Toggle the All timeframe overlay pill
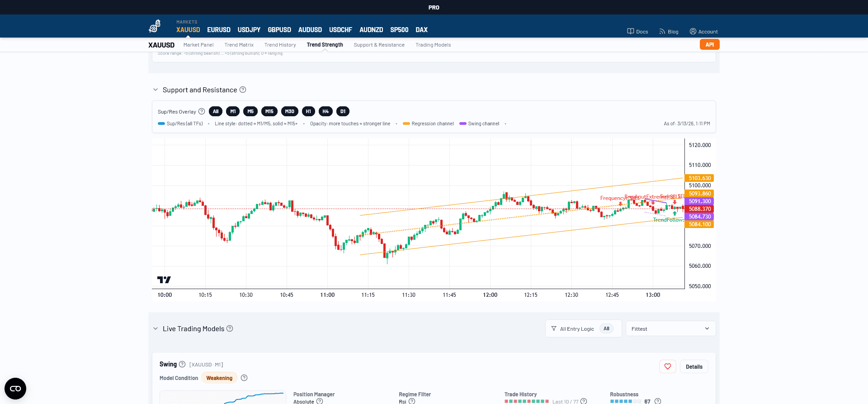The width and height of the screenshot is (868, 404). (216, 111)
